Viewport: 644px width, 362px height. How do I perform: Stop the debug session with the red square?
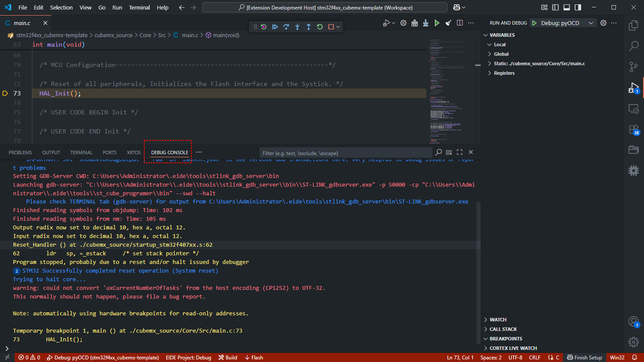(331, 27)
